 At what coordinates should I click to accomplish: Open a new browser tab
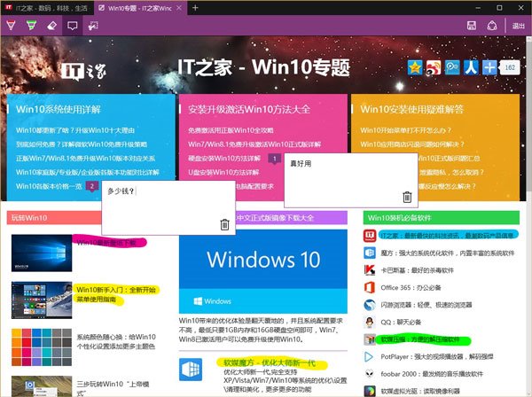195,8
